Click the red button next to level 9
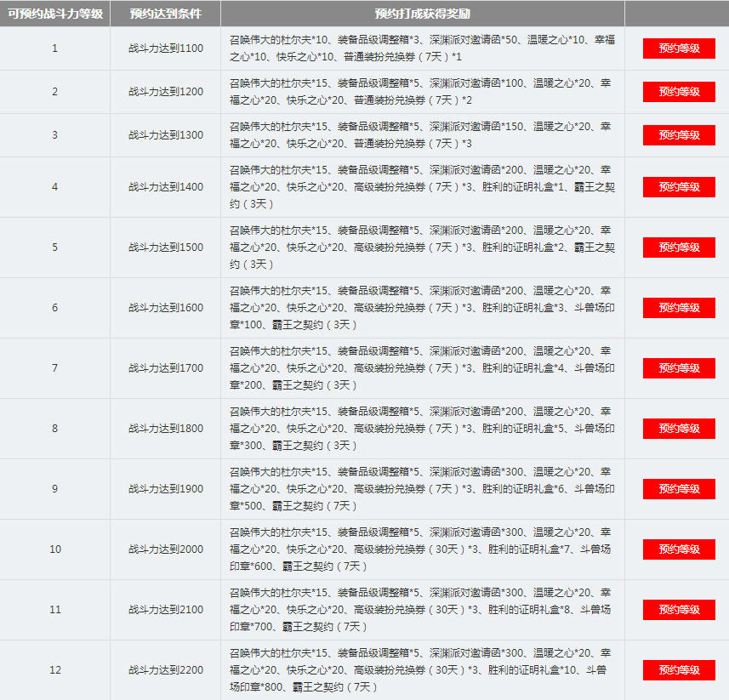The image size is (729, 700). coord(678,488)
